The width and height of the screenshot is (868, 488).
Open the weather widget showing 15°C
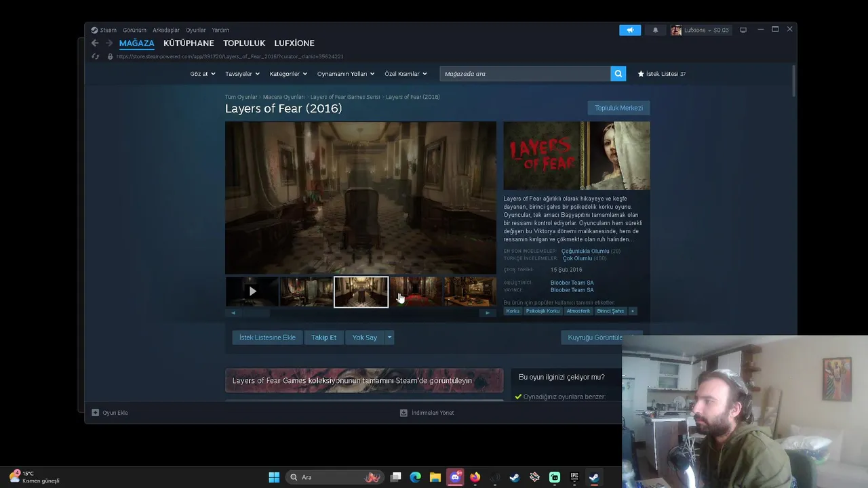pyautogui.click(x=34, y=477)
